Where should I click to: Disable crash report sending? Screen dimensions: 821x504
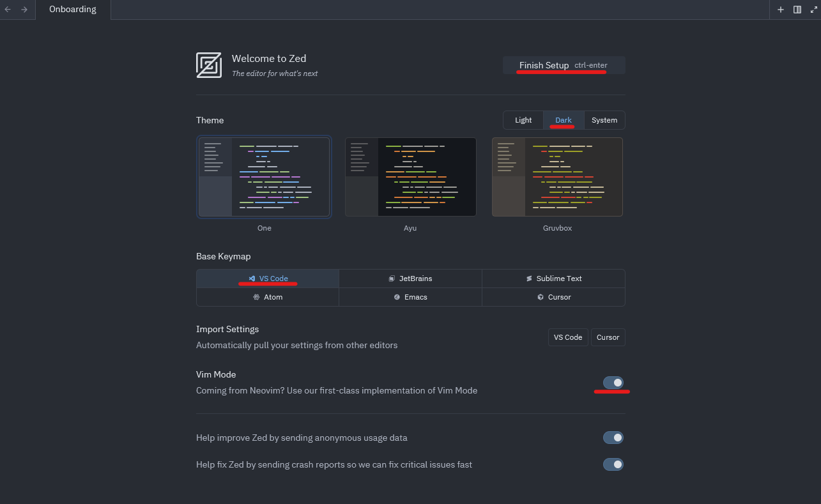pos(613,464)
